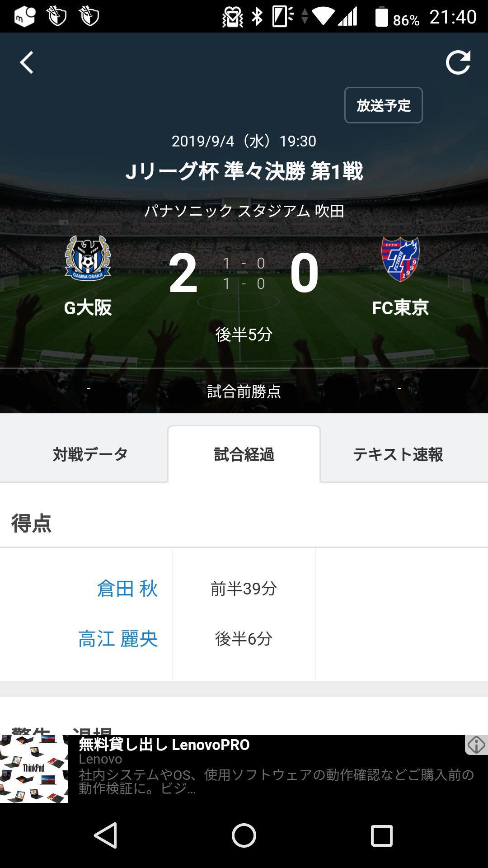Open the LenovoPRO ad headline
The height and width of the screenshot is (868, 488).
(x=164, y=745)
